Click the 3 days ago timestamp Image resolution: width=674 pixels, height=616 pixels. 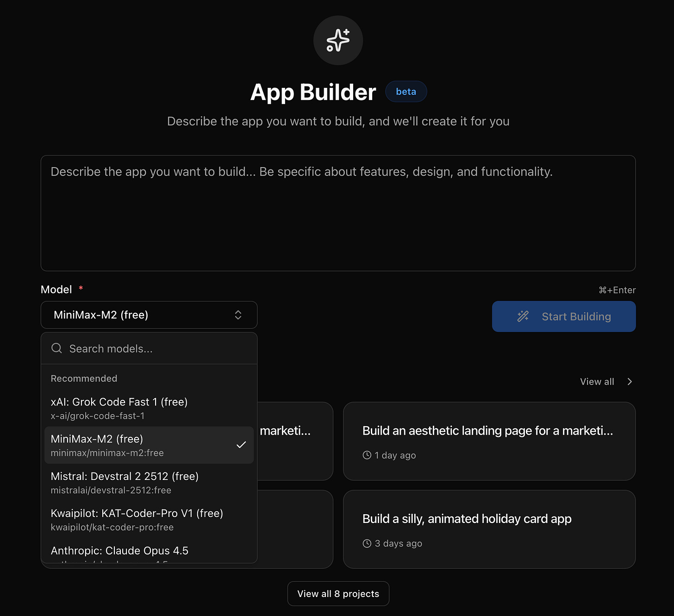point(399,543)
